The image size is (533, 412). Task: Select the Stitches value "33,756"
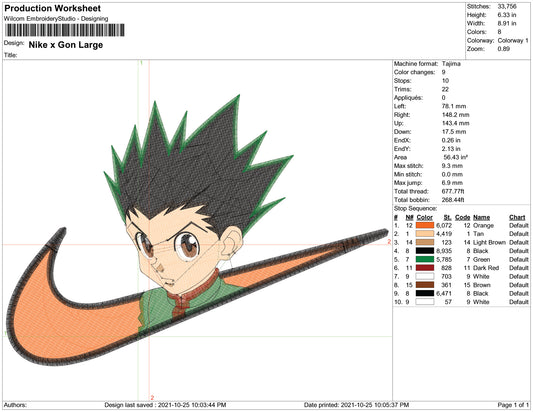pos(507,6)
